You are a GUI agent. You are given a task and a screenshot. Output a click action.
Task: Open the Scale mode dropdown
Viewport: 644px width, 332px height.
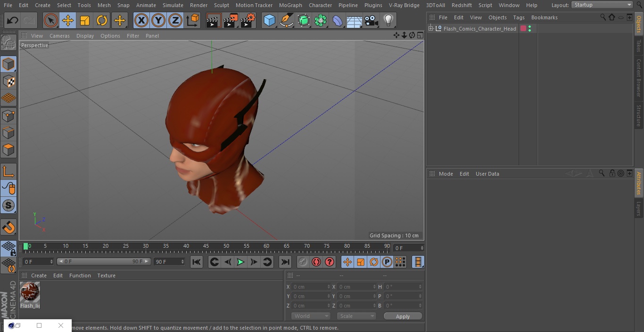[x=356, y=316]
